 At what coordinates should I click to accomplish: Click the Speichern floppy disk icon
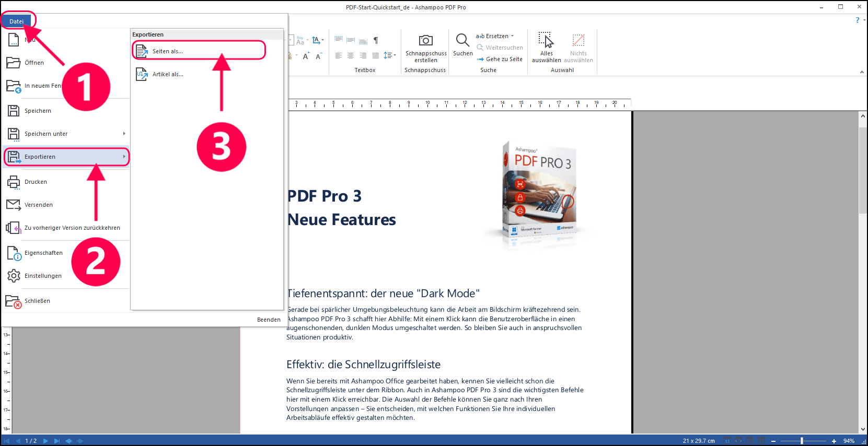click(14, 111)
